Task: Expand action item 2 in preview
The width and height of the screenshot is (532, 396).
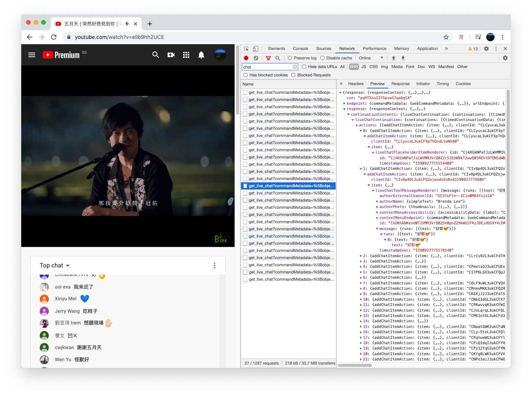Action: click(x=361, y=256)
